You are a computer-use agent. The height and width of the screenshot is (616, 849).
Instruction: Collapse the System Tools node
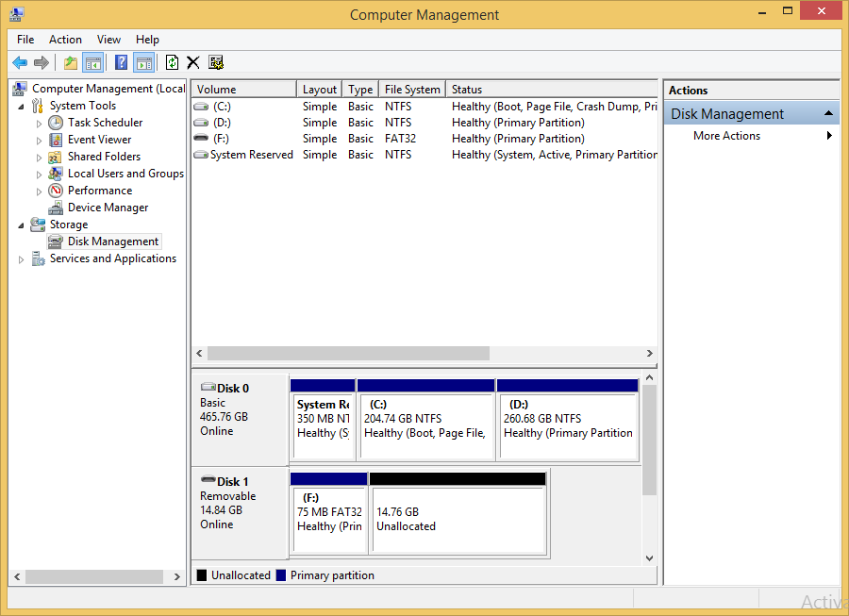[x=21, y=107]
